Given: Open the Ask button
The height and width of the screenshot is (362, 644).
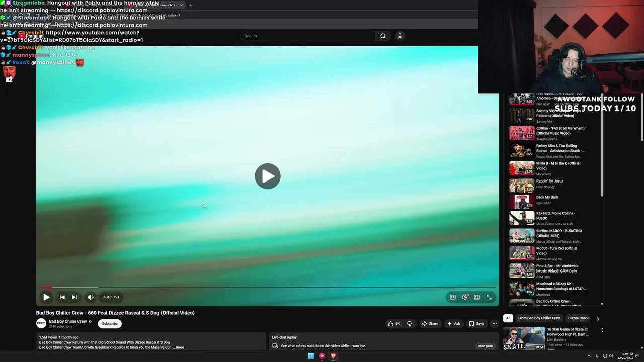Looking at the screenshot, I should [454, 324].
